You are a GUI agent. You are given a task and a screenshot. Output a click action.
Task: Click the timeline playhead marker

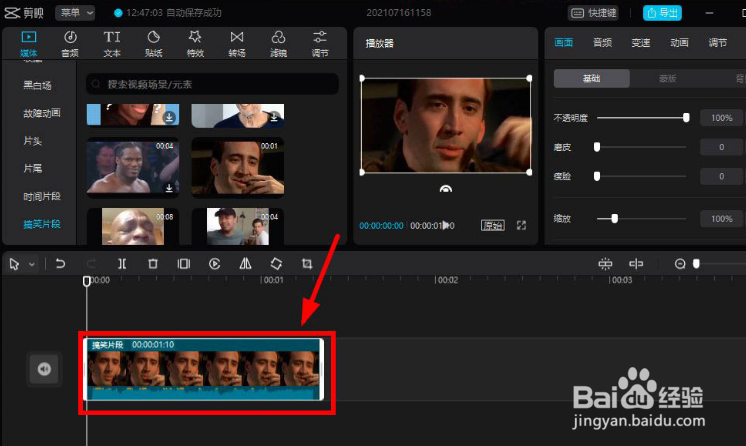coord(87,281)
